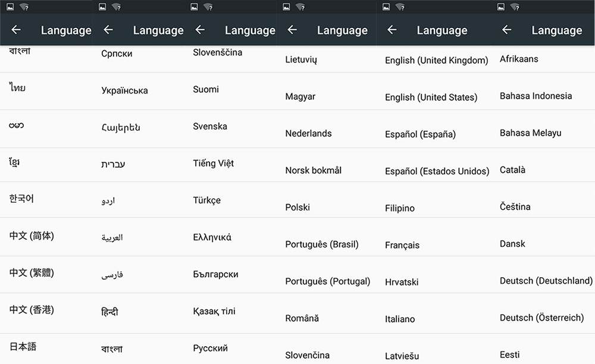
Task: Tap Wi-Fi status icon above the Afrikaans panel
Action: pos(514,7)
